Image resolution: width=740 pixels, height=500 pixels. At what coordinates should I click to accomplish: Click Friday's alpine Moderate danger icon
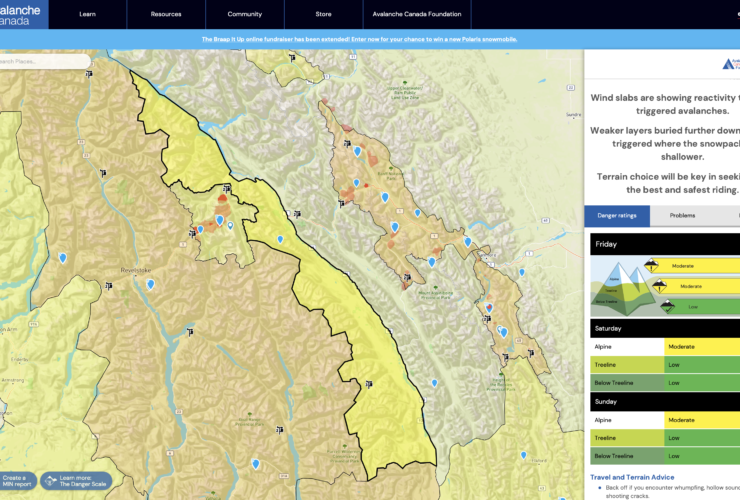pos(653,266)
